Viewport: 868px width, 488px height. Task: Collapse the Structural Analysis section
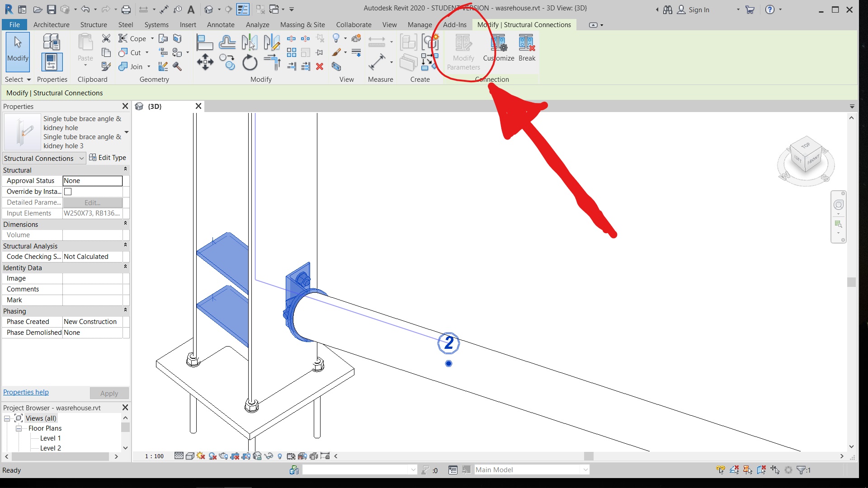tap(125, 246)
